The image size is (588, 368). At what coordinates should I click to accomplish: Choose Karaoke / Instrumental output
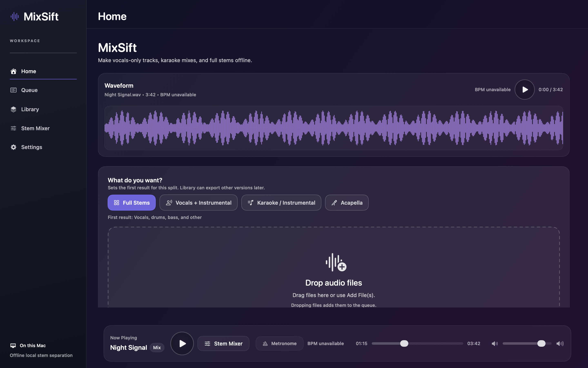pyautogui.click(x=281, y=202)
